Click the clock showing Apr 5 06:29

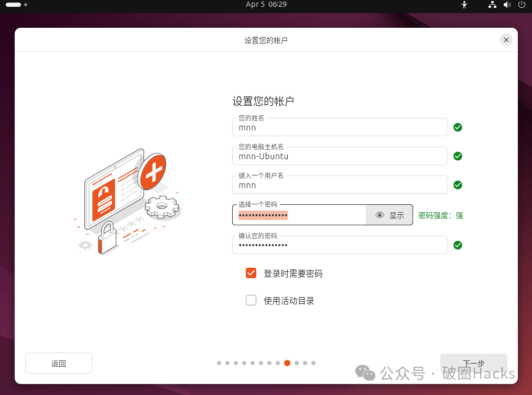[x=266, y=4]
